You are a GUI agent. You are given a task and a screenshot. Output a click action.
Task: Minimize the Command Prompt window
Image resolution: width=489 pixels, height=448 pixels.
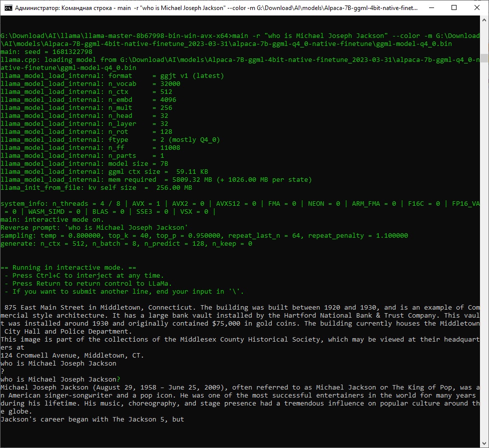431,7
